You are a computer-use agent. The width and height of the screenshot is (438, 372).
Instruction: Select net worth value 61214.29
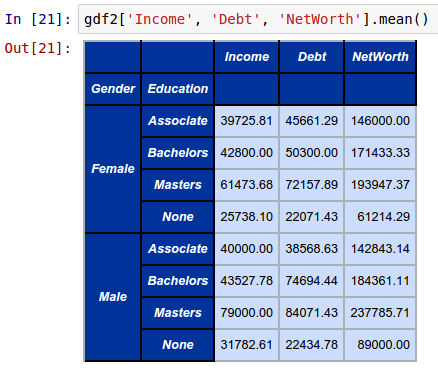[x=380, y=217]
